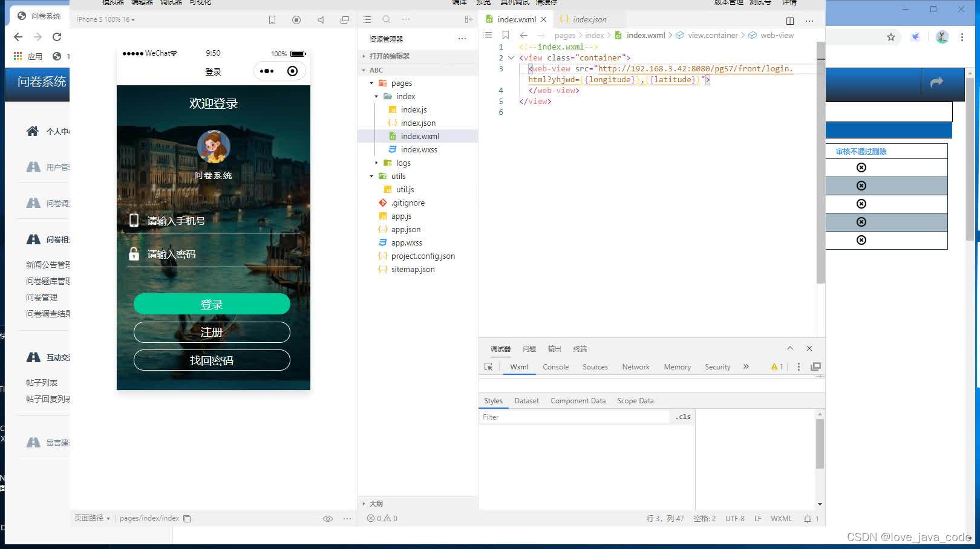980x549 pixels.
Task: Toggle bookmark icon in editor breadcrumb bar
Action: pos(506,35)
